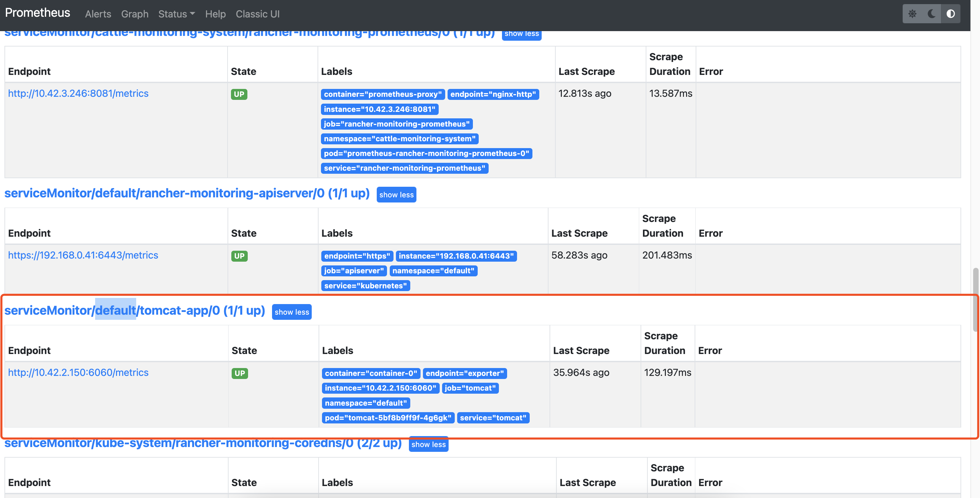The width and height of the screenshot is (980, 498).
Task: Open the Status dropdown menu
Action: click(176, 14)
